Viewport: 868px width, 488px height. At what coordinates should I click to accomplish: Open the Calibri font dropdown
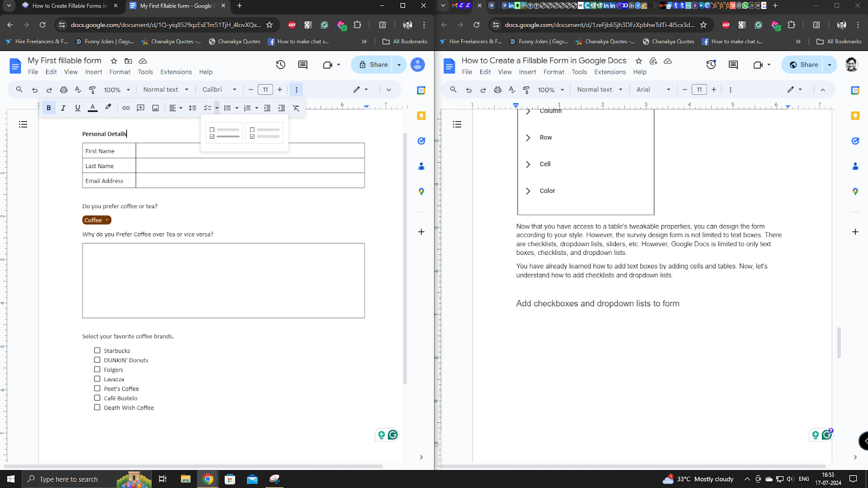(x=219, y=89)
